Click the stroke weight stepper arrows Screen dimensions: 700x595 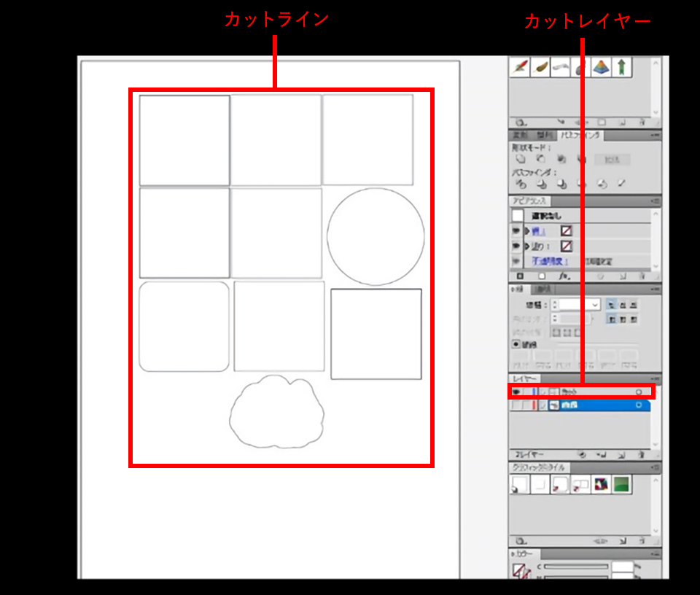(555, 305)
